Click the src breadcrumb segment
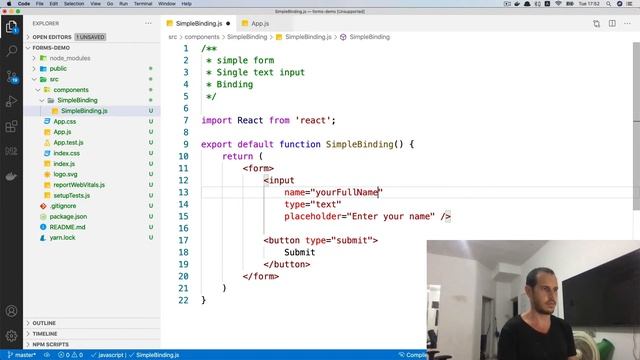This screenshot has height=360, width=640. pos(173,37)
